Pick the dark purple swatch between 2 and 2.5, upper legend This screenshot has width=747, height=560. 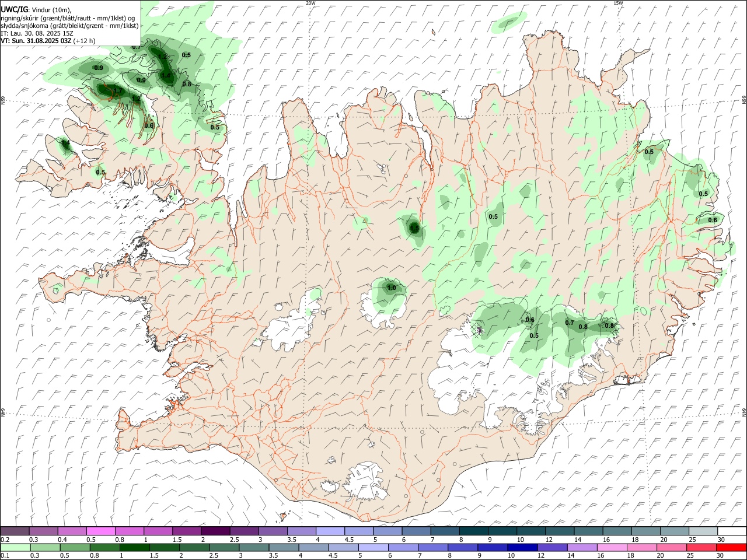215,531
